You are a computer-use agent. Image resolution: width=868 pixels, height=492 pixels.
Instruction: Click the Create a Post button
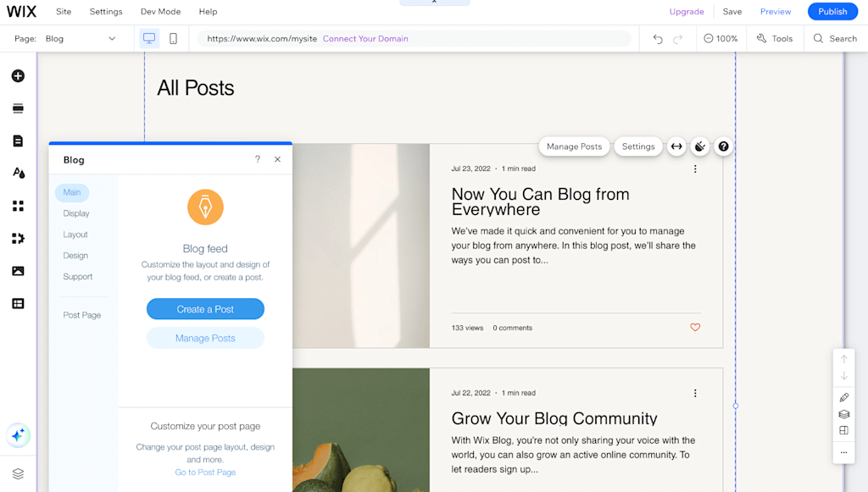pyautogui.click(x=205, y=308)
